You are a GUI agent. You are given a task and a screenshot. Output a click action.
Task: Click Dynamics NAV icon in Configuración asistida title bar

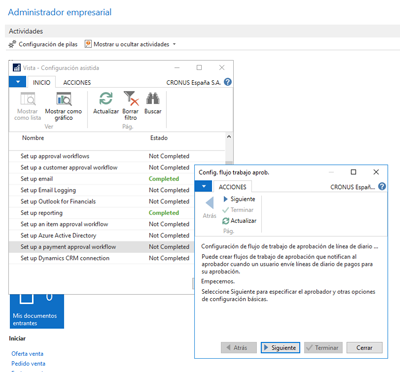tap(17, 68)
